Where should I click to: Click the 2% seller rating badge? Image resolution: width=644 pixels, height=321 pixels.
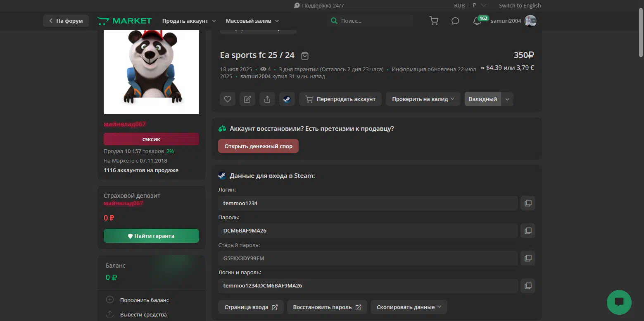[170, 151]
